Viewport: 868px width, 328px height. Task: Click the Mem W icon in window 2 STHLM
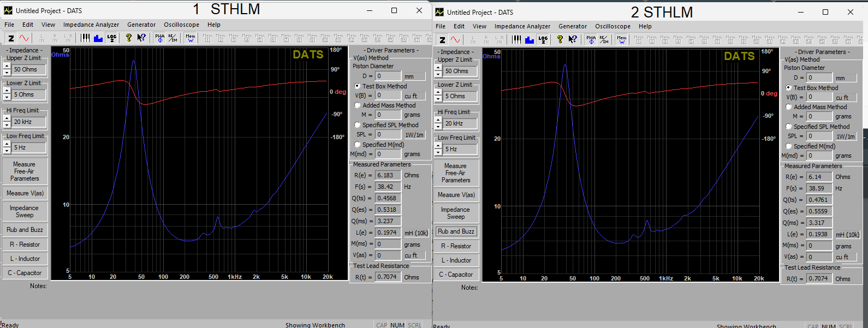(621, 39)
